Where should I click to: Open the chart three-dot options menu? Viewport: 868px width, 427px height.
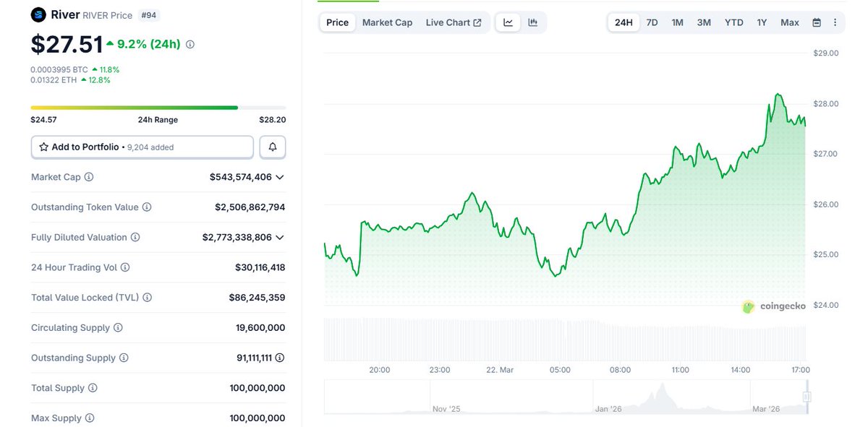point(835,22)
